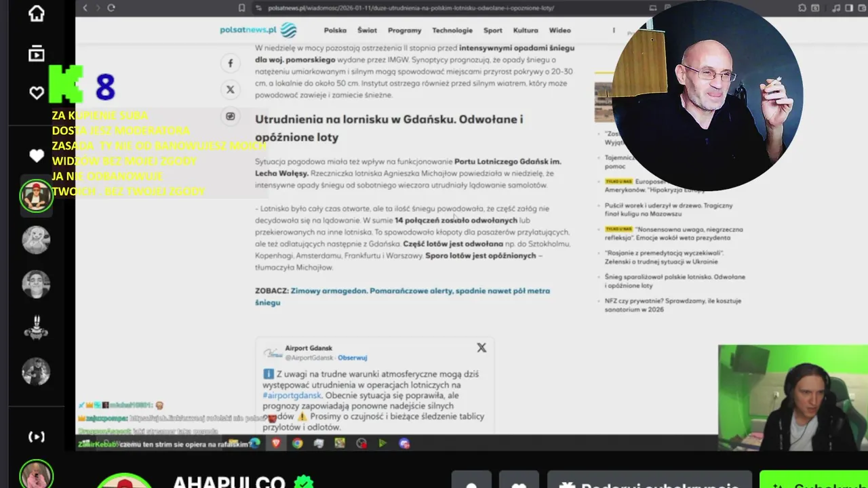The width and height of the screenshot is (868, 488).
Task: Click Obserwuj on Airport Gdansk tweet
Action: click(353, 358)
